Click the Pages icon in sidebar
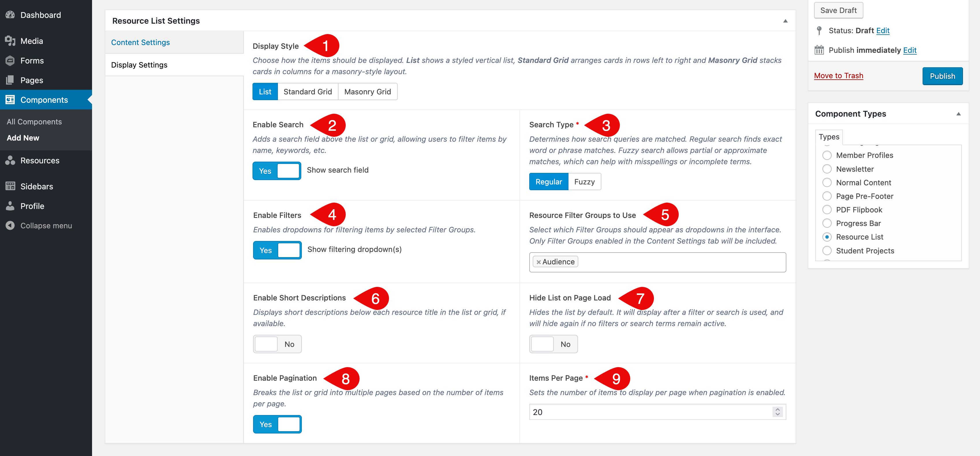 [10, 80]
